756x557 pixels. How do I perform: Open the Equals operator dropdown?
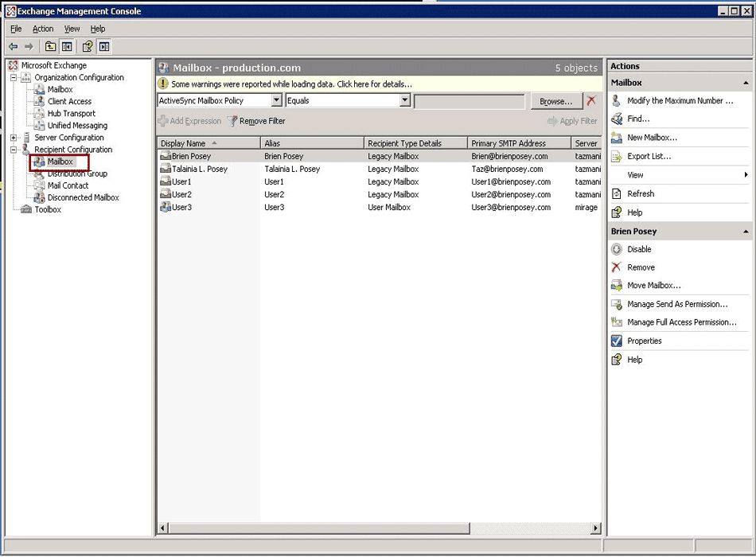[x=405, y=100]
